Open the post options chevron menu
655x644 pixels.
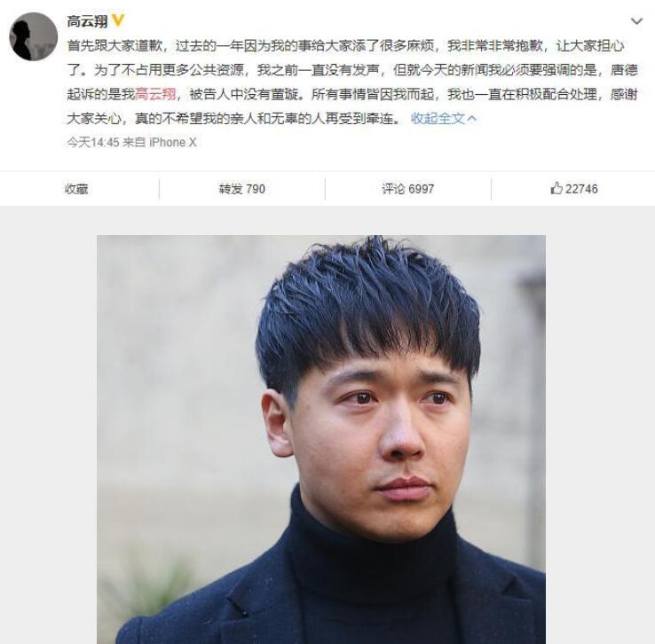636,21
